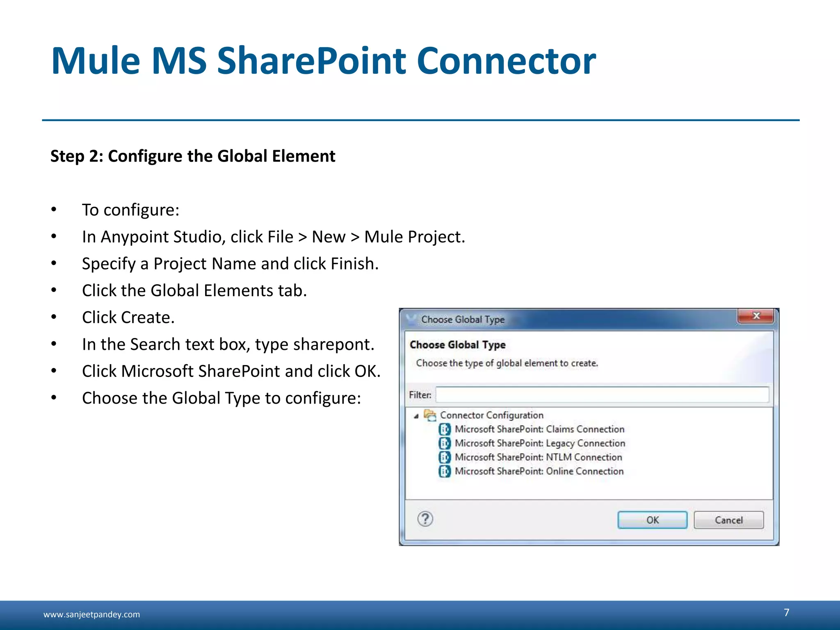Screen dimensions: 840x630
Task: Collapse the Connector Configuration tree node
Action: [416, 416]
